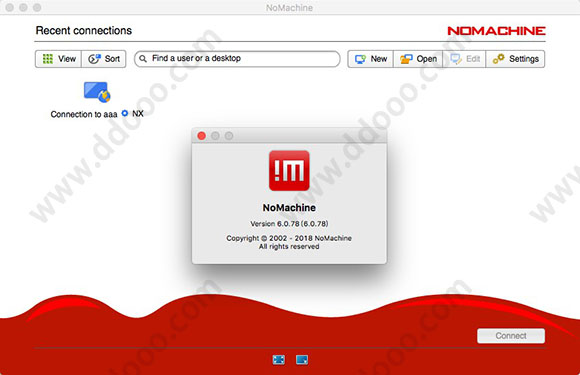
Task: Click the All rights reserved text
Action: point(289,247)
